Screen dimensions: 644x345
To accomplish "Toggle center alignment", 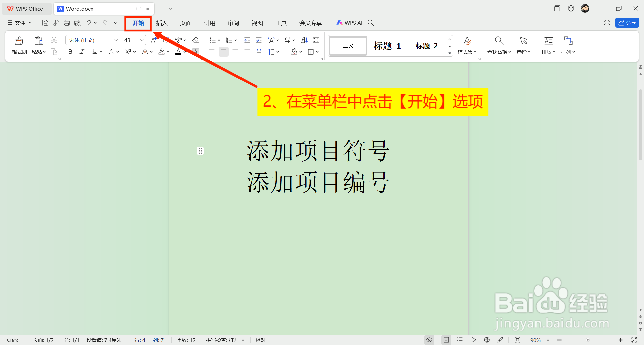I will (x=223, y=52).
